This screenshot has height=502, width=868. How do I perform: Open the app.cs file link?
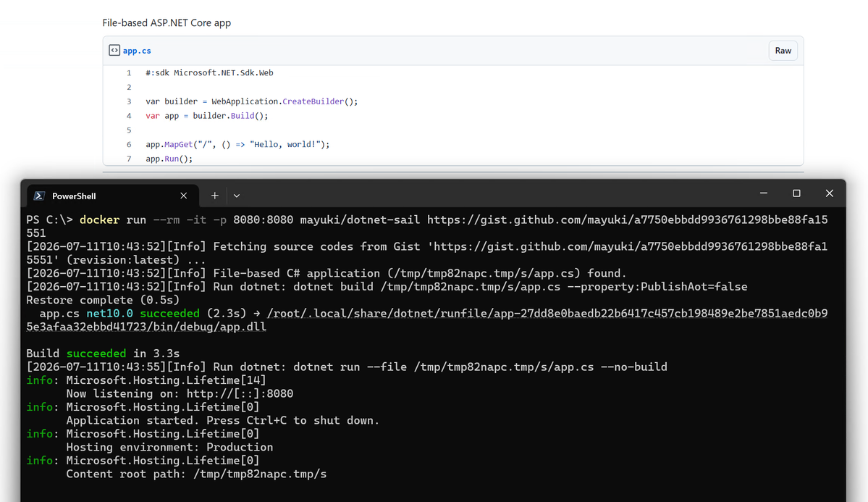(137, 51)
